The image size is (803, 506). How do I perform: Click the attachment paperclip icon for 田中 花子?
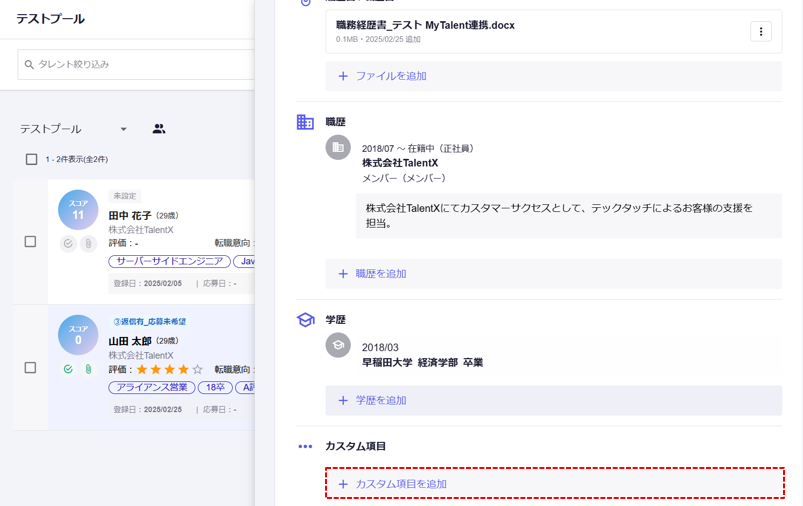(88, 243)
